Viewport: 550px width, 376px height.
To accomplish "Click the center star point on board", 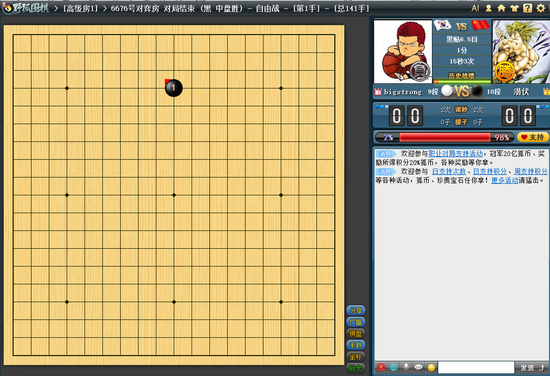I will pos(174,195).
